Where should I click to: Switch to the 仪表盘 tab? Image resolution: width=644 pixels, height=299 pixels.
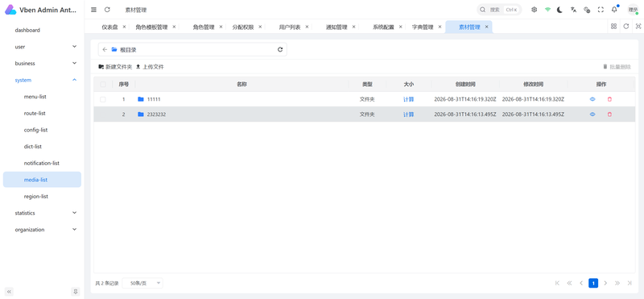(109, 27)
